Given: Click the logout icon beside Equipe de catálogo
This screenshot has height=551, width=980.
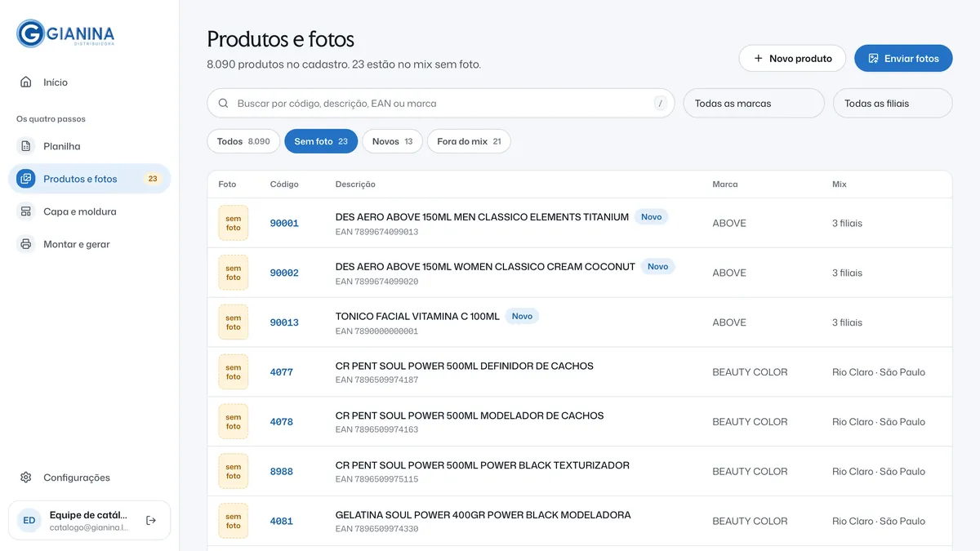Looking at the screenshot, I should click(151, 520).
